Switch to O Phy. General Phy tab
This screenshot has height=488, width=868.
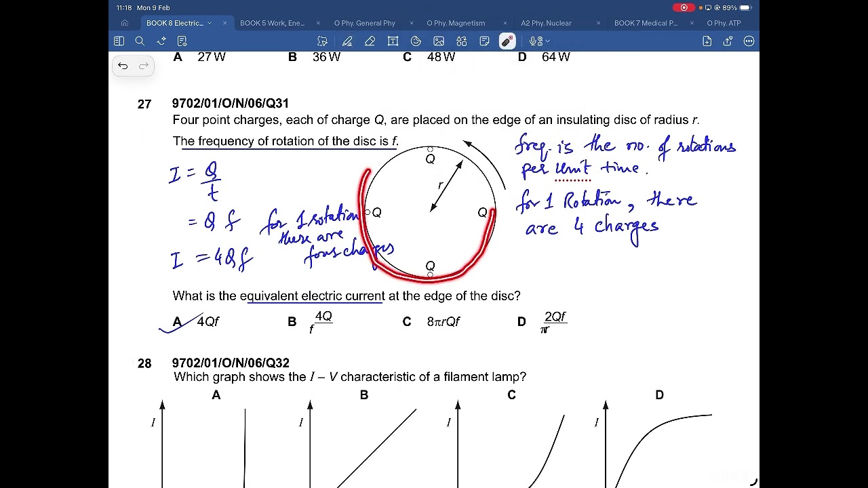pos(365,23)
